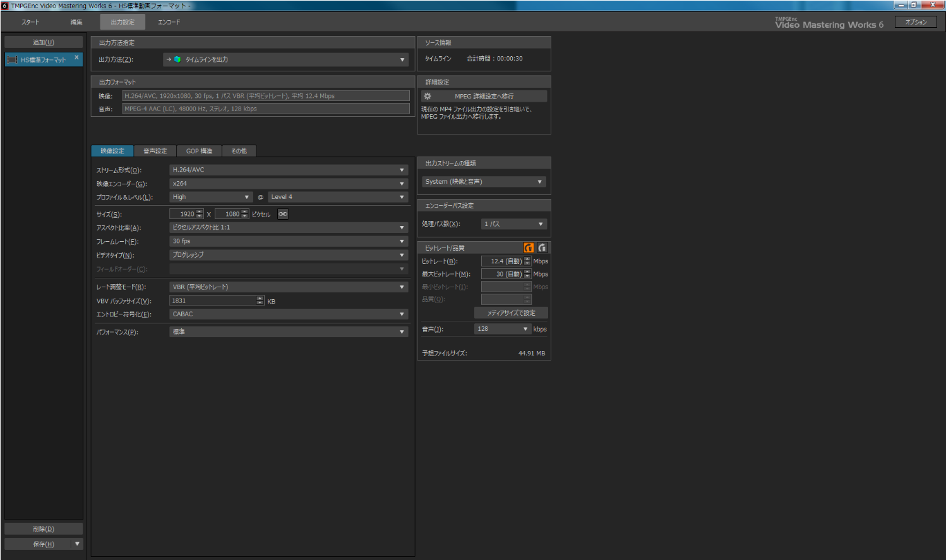Viewport: 946px width, 560px height.
Task: Click the 合計時間 00:00:30 text
Action: click(494, 59)
